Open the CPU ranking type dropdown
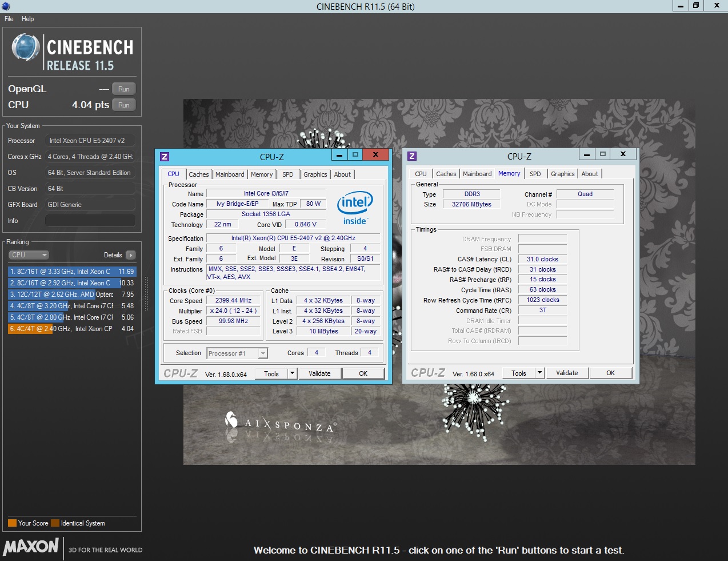Image resolution: width=728 pixels, height=561 pixels. click(x=29, y=255)
